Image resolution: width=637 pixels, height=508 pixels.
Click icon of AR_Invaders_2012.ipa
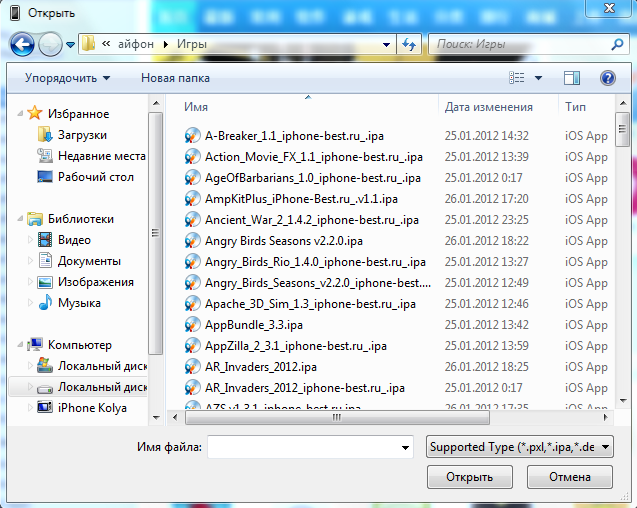192,367
